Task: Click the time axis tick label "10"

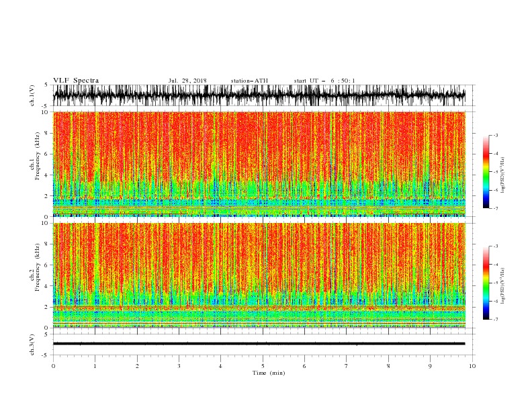Action: [472, 366]
